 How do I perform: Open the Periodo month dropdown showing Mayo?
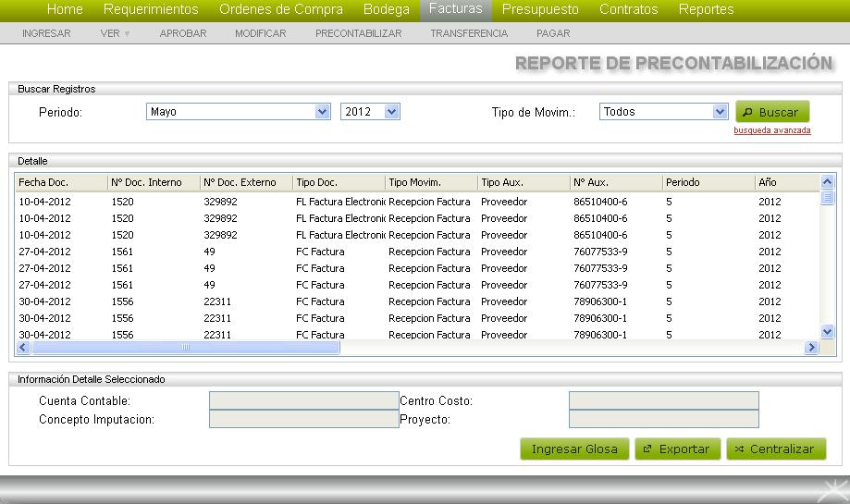(239, 112)
